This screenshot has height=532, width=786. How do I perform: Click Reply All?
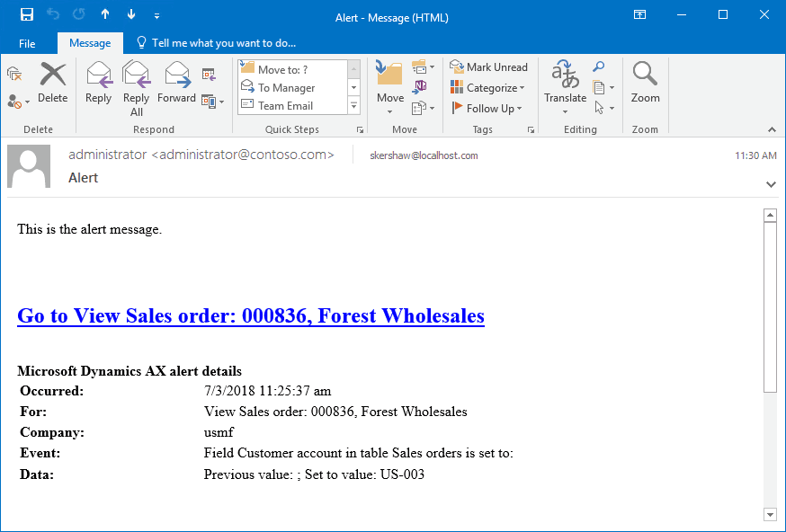(x=137, y=89)
